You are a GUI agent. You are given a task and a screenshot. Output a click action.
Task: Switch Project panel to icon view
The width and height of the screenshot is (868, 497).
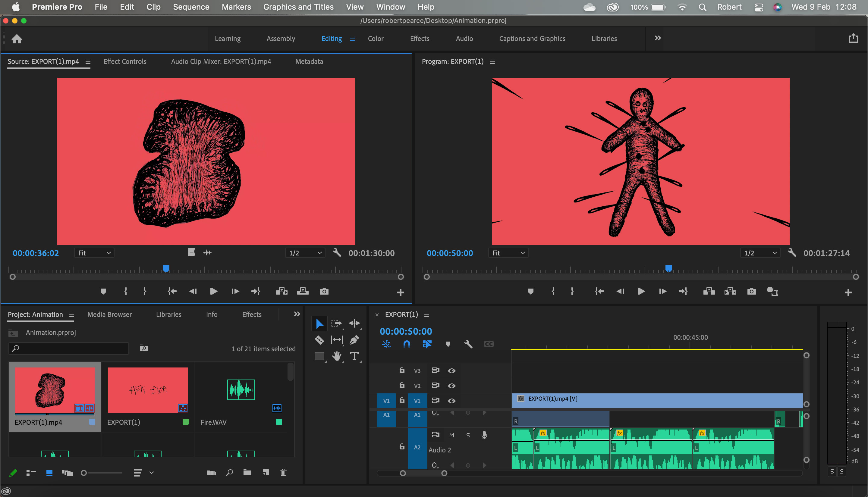tap(49, 473)
